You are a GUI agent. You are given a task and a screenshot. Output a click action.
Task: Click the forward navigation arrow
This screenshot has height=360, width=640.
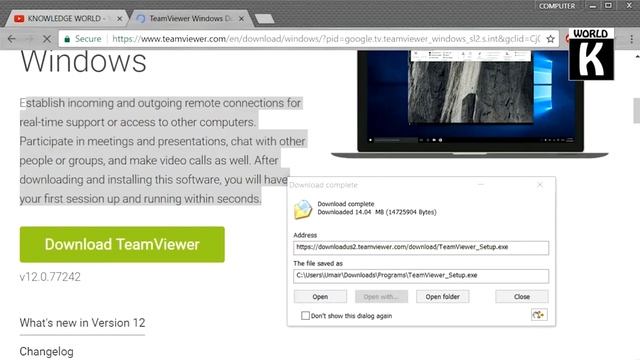coord(29,39)
